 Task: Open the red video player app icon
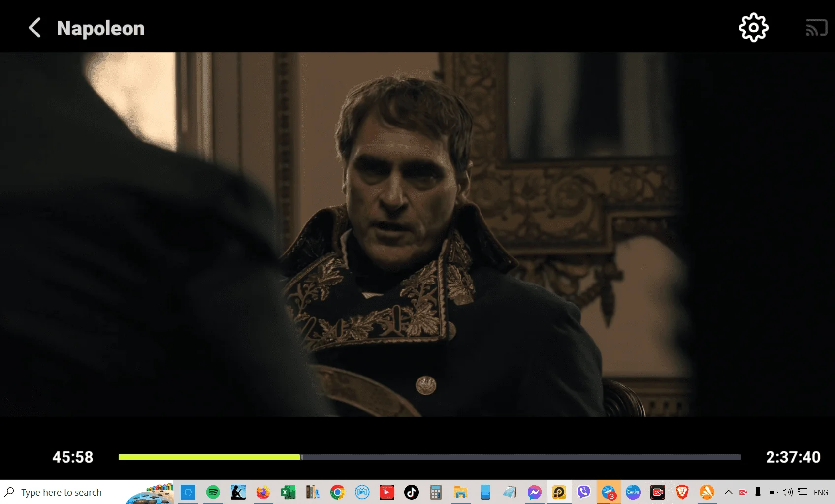[x=386, y=492]
